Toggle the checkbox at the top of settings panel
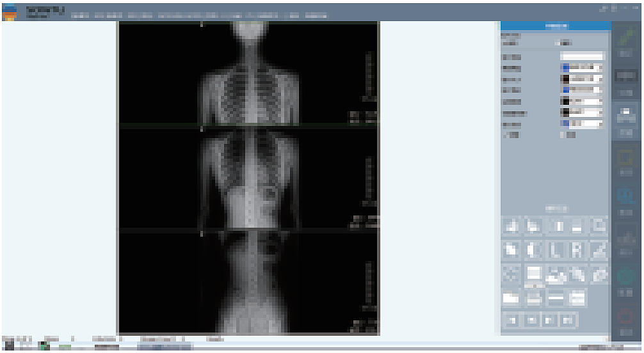This screenshot has width=644, height=353. (x=558, y=43)
